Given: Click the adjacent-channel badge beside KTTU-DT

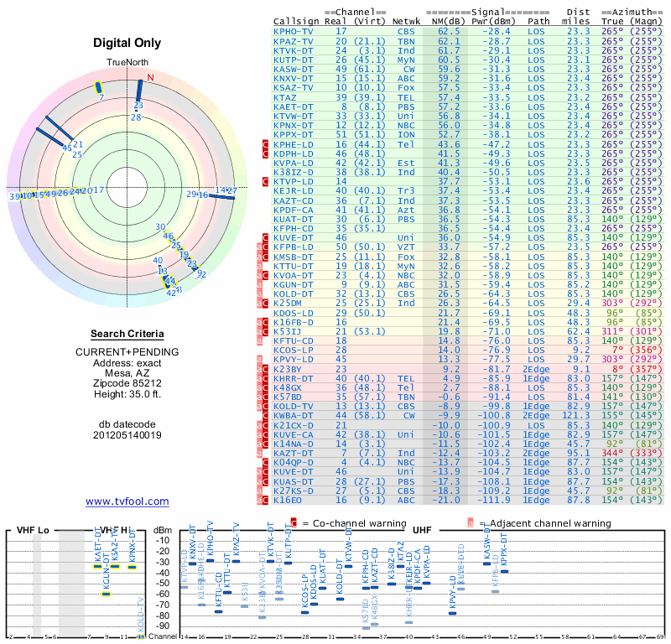Looking at the screenshot, I should 259,266.
